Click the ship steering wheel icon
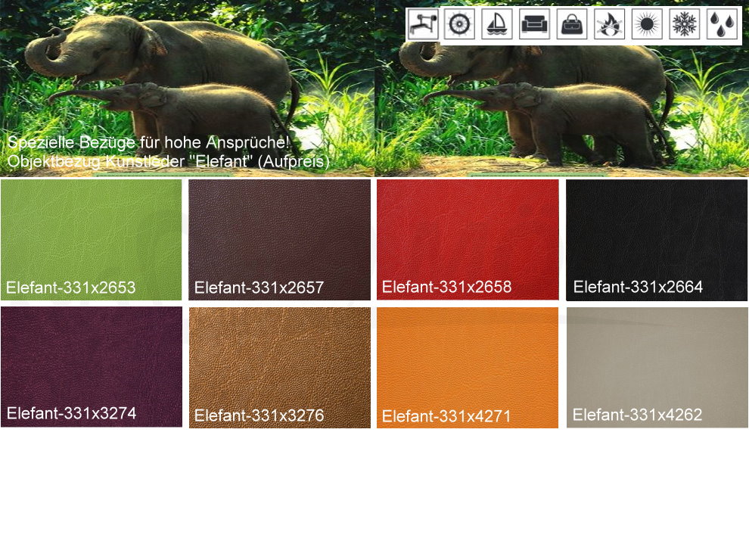Screen dimensions: 749x560 click(459, 24)
